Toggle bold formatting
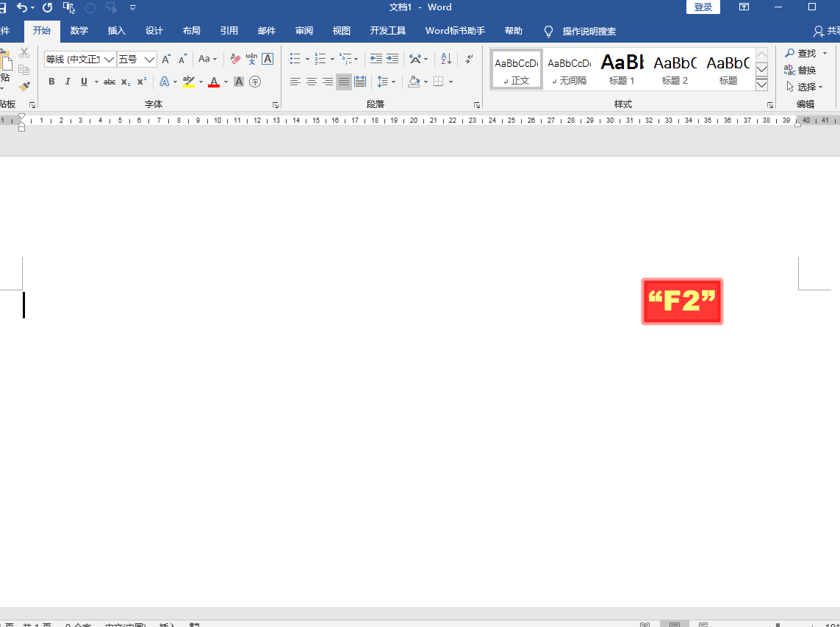The image size is (840, 627). point(51,82)
